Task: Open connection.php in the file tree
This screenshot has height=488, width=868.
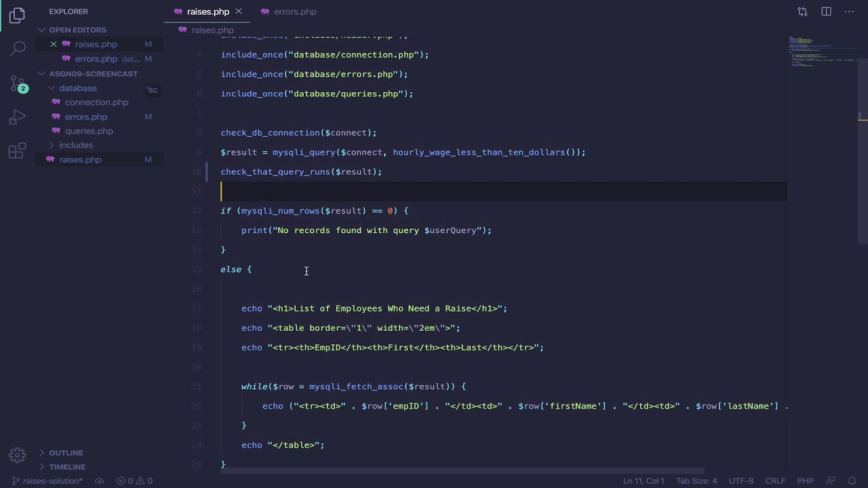Action: [x=96, y=102]
